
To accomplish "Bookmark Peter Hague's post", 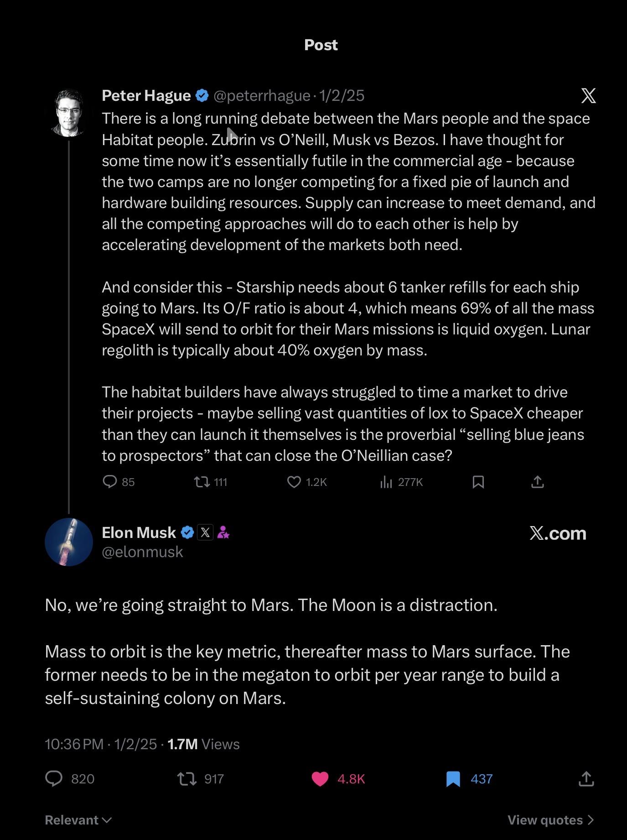I will pos(478,482).
